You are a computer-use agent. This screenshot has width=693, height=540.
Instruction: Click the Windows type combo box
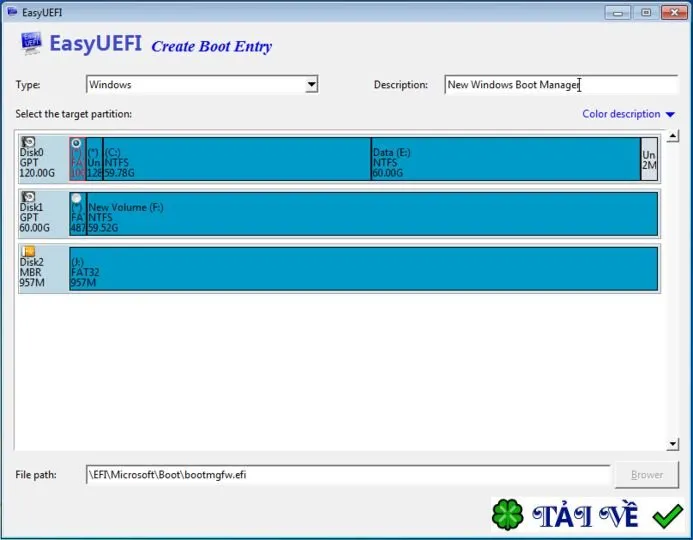(202, 84)
